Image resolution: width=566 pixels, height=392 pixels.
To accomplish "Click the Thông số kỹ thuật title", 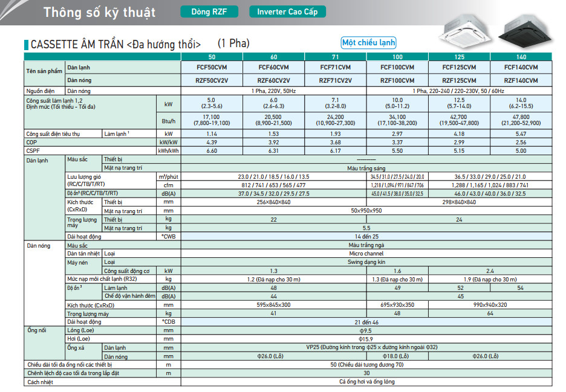I will click(x=99, y=13).
